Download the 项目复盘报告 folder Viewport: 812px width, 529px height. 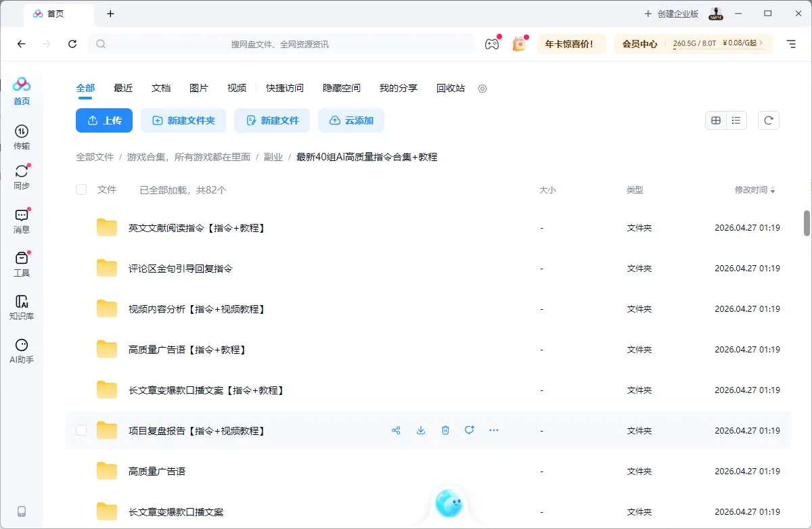pos(421,430)
